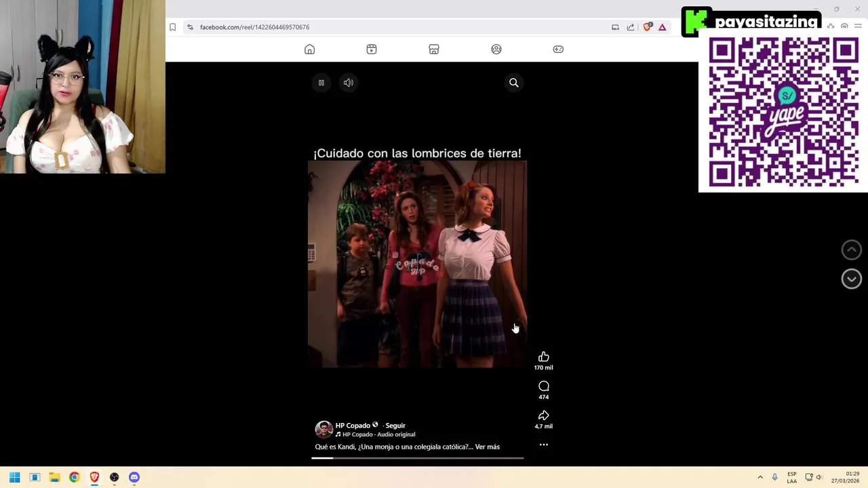Open Discord from the taskbar
Image resolution: width=868 pixels, height=488 pixels.
[x=134, y=477]
